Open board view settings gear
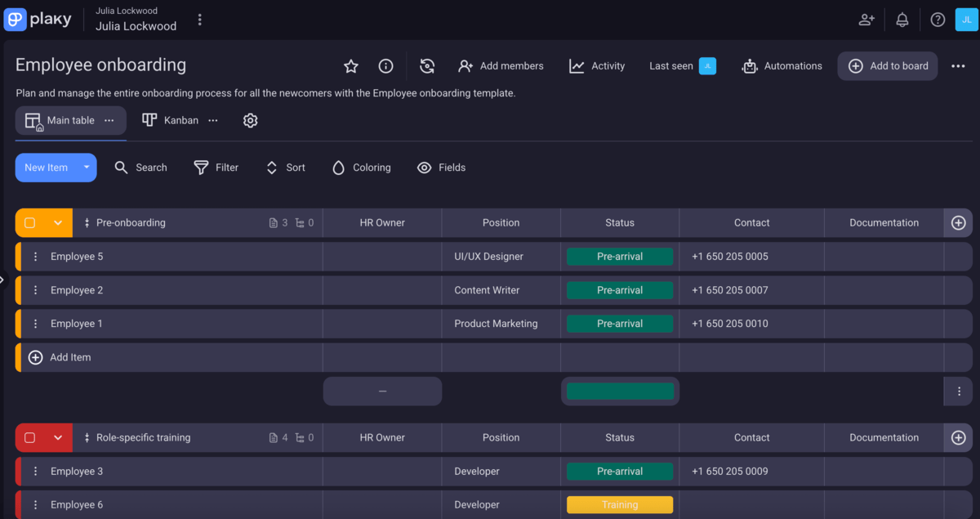This screenshot has height=519, width=980. (251, 120)
